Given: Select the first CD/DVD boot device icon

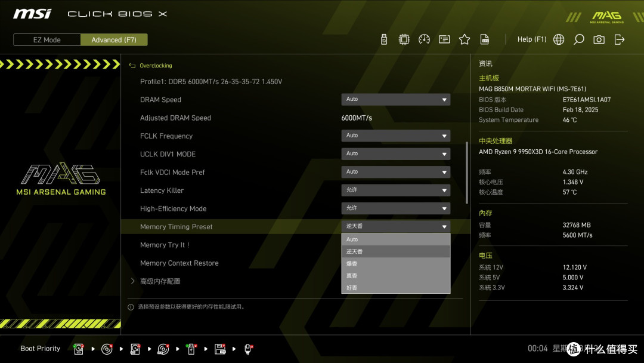Looking at the screenshot, I should click(x=107, y=349).
